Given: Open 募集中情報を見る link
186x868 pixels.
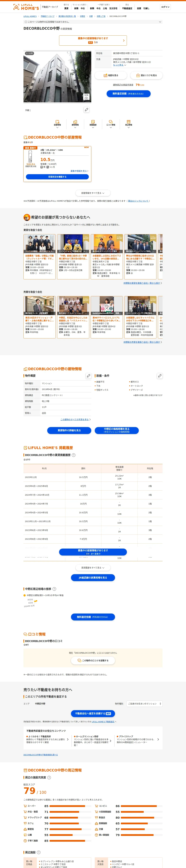Looking at the screenshot, I should tap(79, 171).
